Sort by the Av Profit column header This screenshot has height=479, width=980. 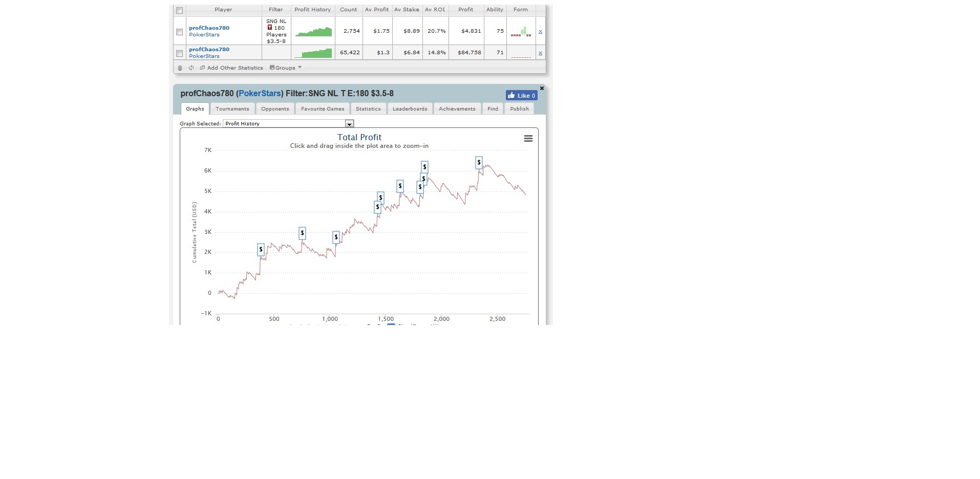coord(377,10)
